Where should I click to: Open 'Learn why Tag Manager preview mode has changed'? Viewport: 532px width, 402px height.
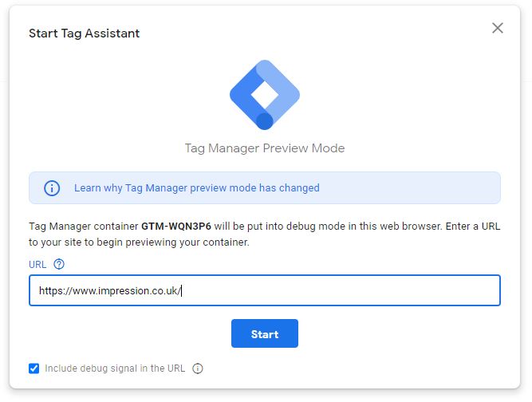197,188
